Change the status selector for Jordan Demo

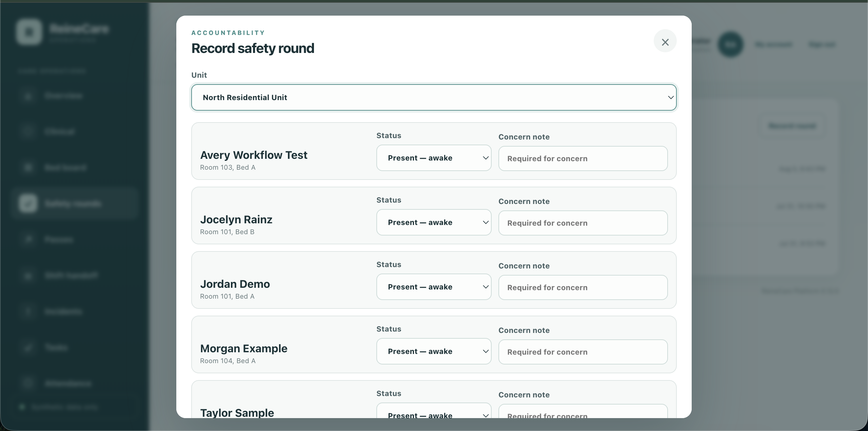[434, 287]
